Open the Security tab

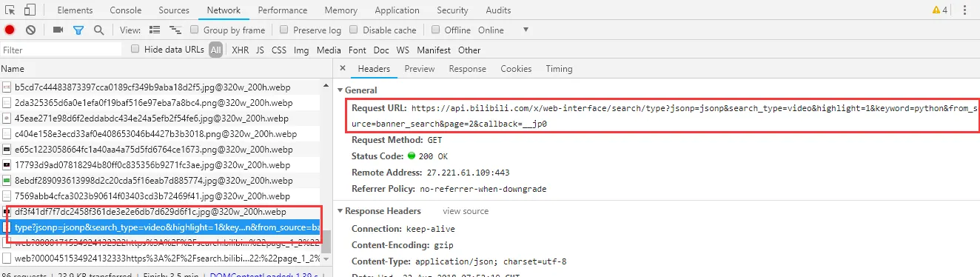[452, 10]
